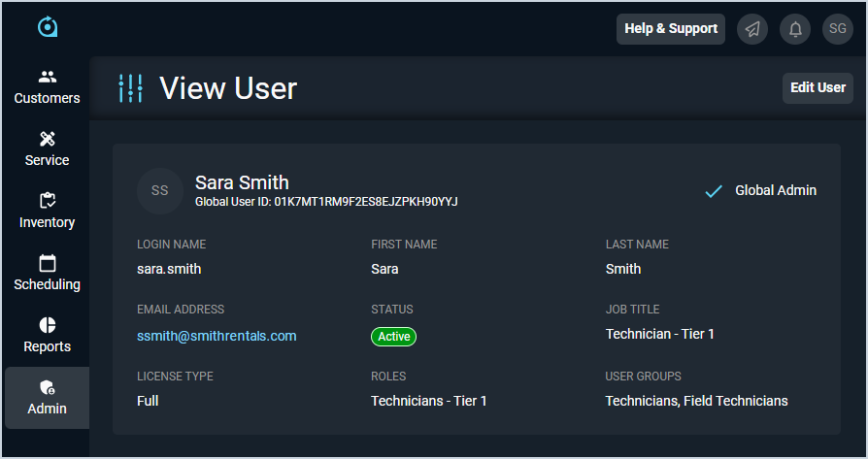The height and width of the screenshot is (459, 868).
Task: Click the Sara Smith SS avatar
Action: (x=160, y=190)
